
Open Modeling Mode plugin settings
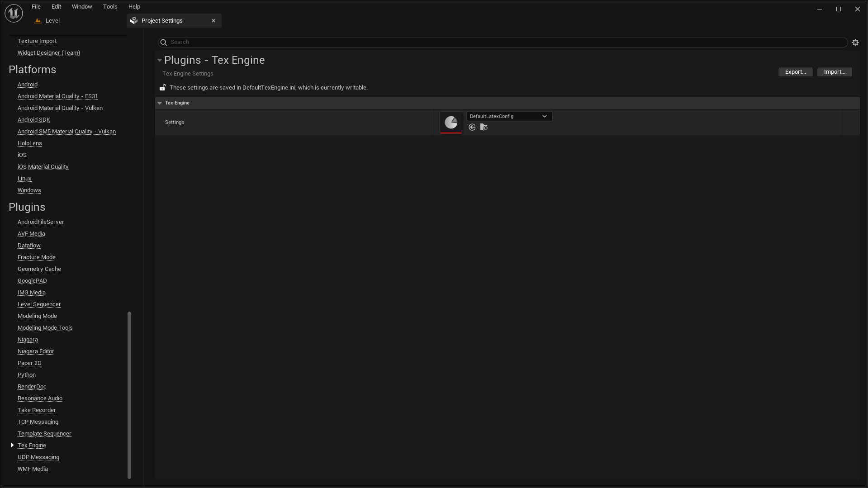click(37, 316)
